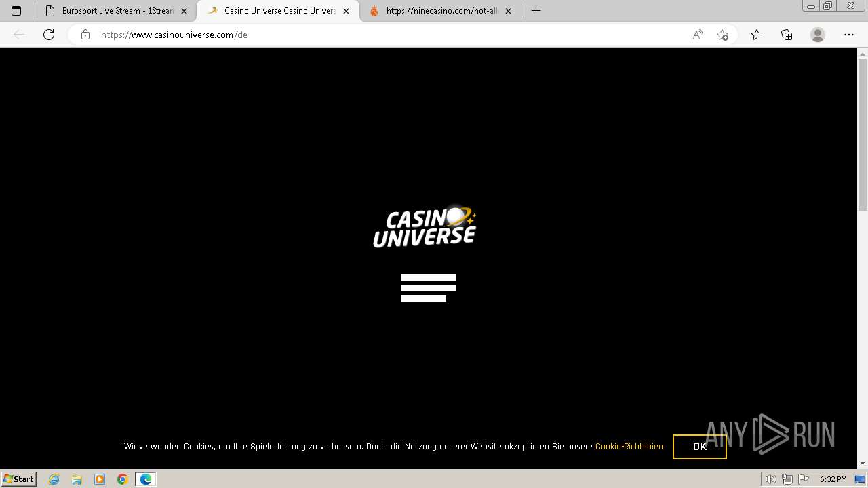The height and width of the screenshot is (488, 868).
Task: Open a new browser tab
Action: click(x=536, y=11)
